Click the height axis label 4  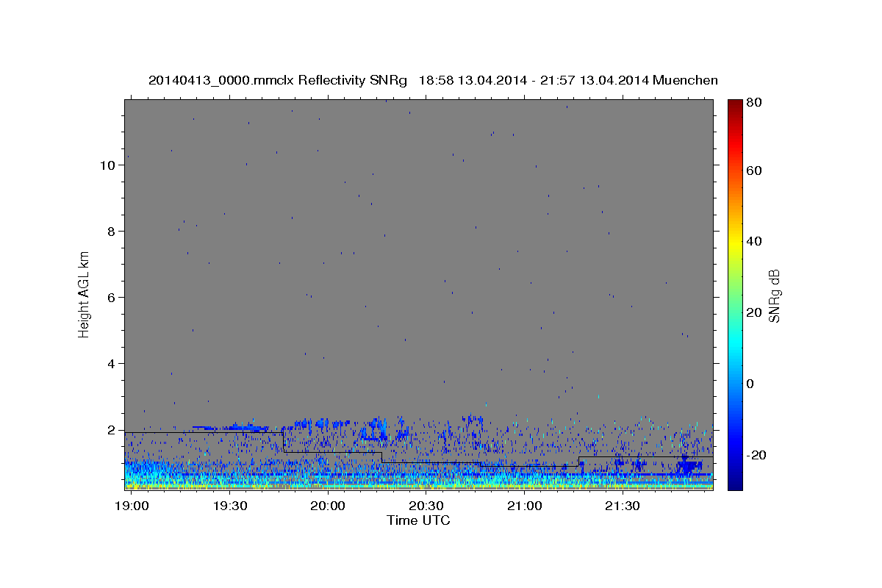(x=112, y=364)
